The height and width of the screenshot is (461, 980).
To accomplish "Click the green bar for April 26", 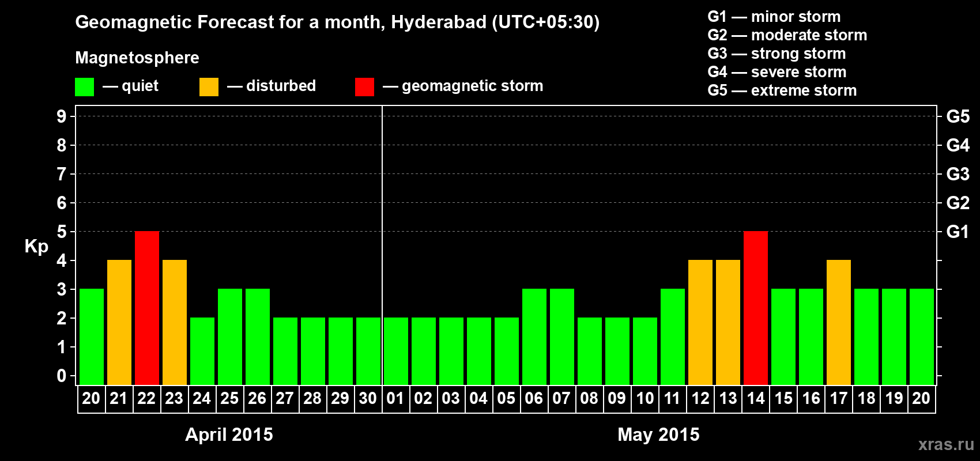I will 258,337.
